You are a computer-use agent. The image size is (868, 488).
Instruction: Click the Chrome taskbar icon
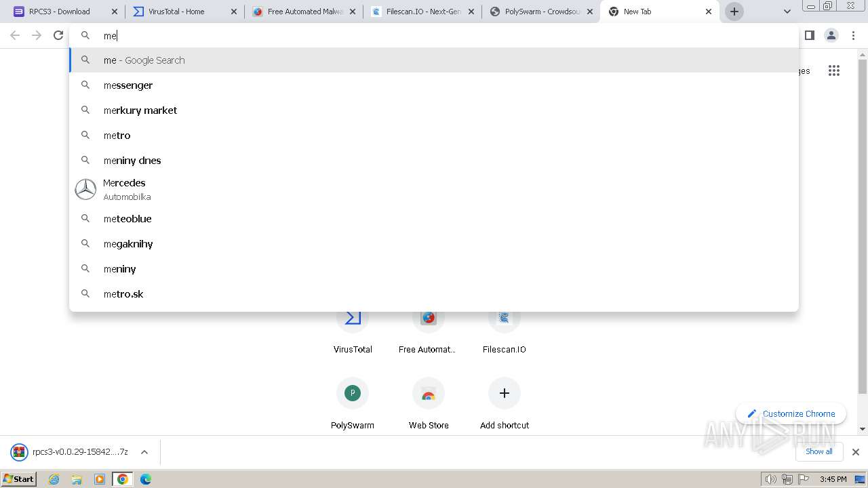coord(123,479)
